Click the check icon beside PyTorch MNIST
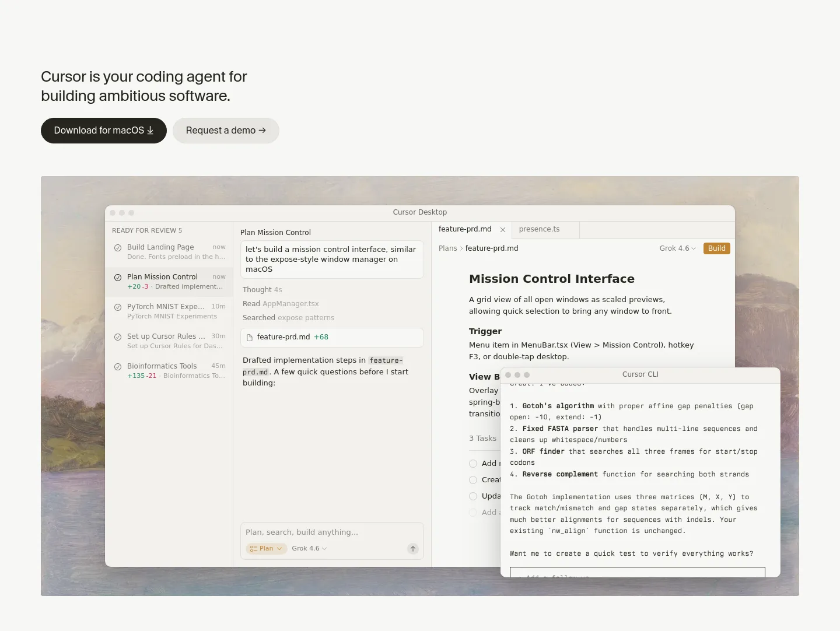Viewport: 840px width, 631px height. pyautogui.click(x=118, y=307)
